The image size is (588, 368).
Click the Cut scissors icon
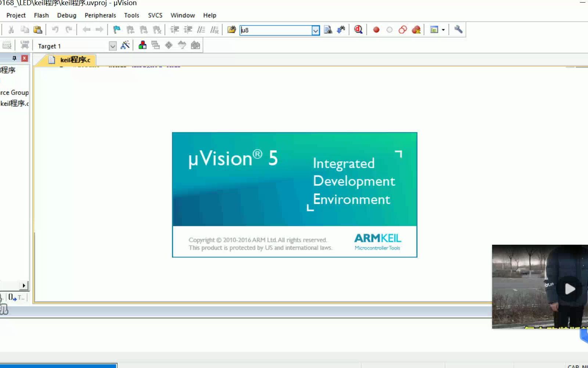[x=11, y=30]
